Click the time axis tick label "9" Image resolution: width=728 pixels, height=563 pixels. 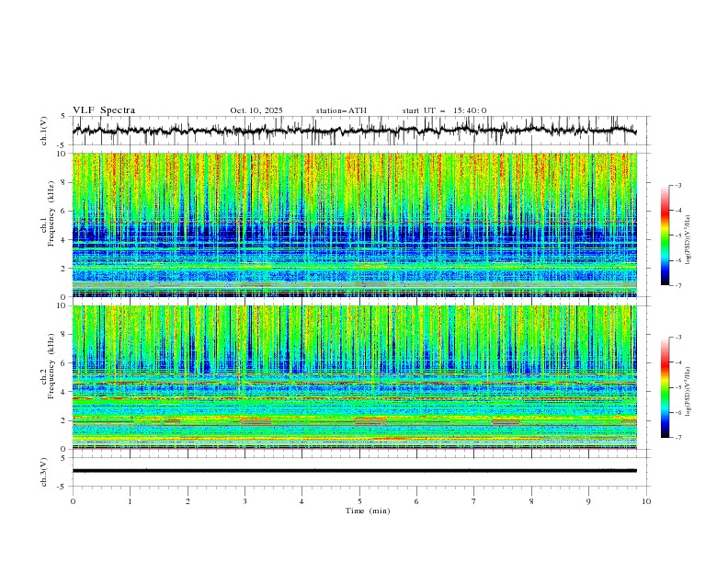click(x=588, y=501)
